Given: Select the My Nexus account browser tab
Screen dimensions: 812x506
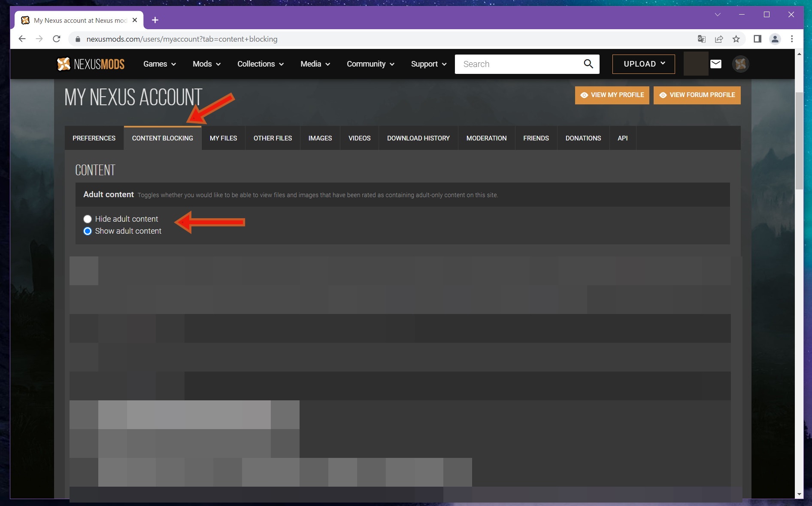Looking at the screenshot, I should tap(79, 20).
